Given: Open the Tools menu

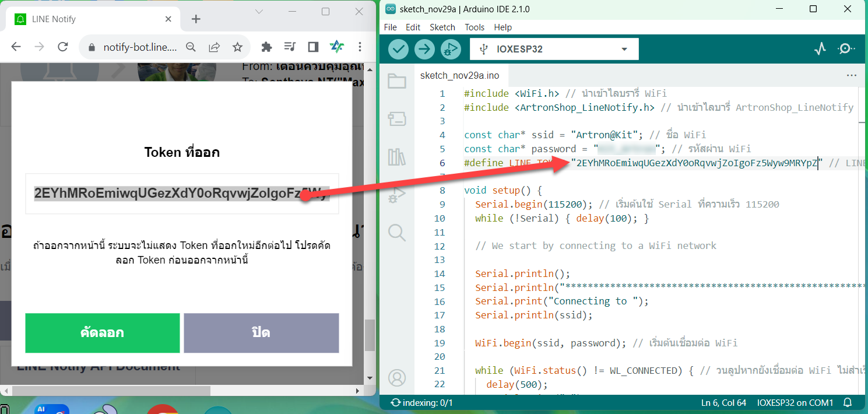Looking at the screenshot, I should (475, 27).
